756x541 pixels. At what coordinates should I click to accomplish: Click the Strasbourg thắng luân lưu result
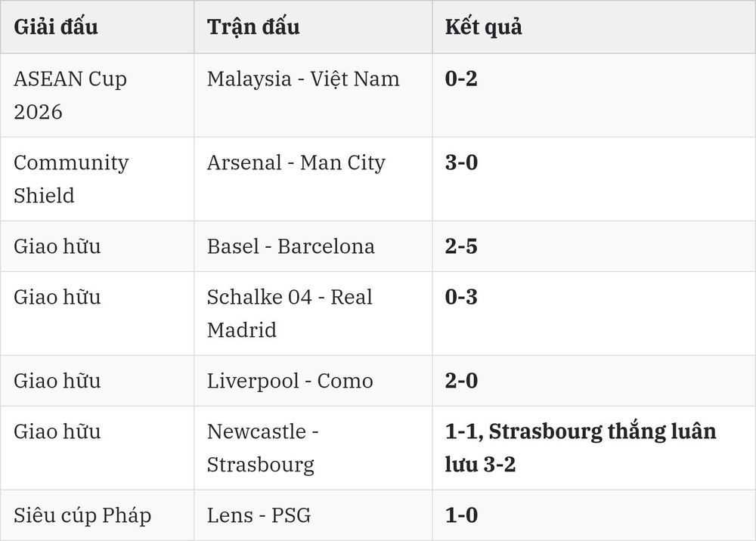pyautogui.click(x=581, y=448)
